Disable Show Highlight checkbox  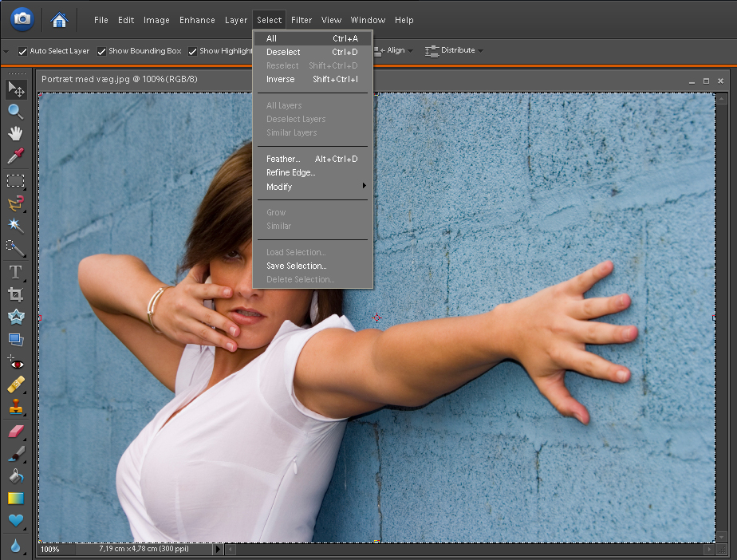click(x=192, y=51)
